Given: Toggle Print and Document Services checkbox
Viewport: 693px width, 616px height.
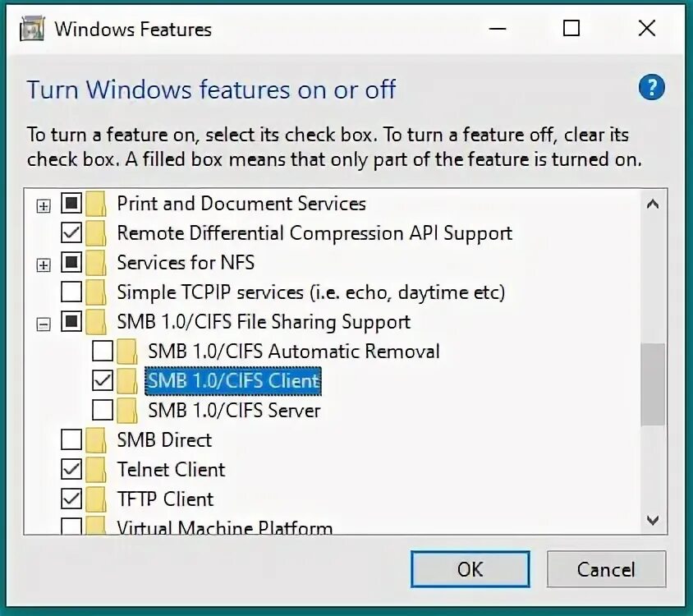Looking at the screenshot, I should 71,204.
